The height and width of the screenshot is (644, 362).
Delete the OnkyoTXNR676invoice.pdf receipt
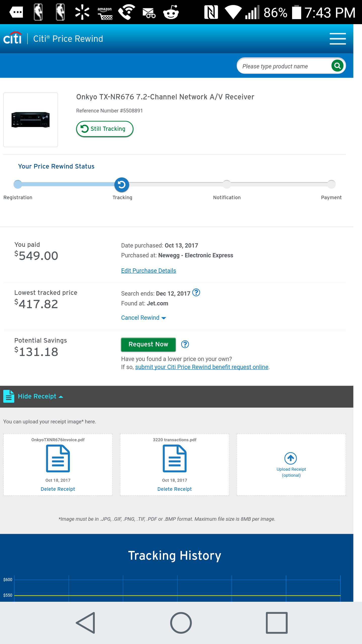pos(58,489)
